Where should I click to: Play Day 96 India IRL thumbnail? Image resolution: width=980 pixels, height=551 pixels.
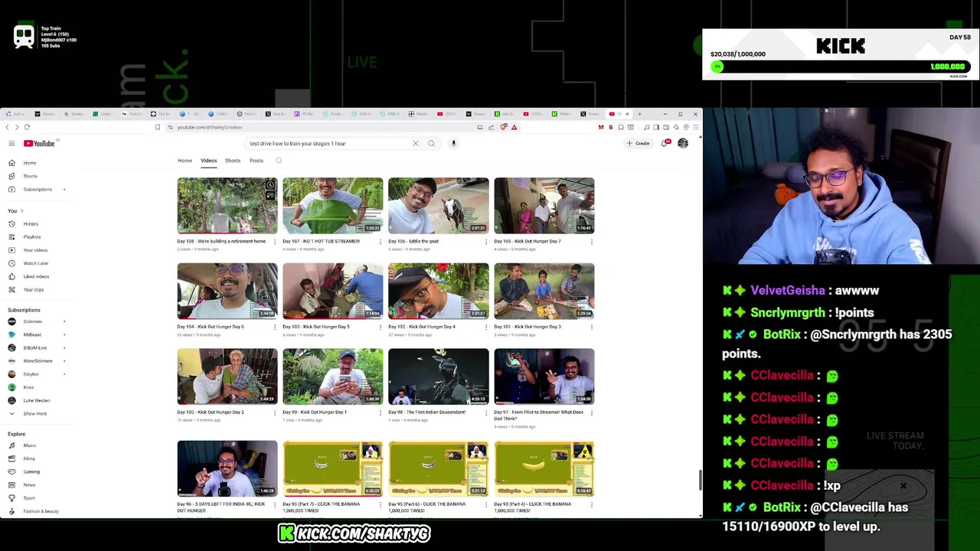(x=227, y=468)
